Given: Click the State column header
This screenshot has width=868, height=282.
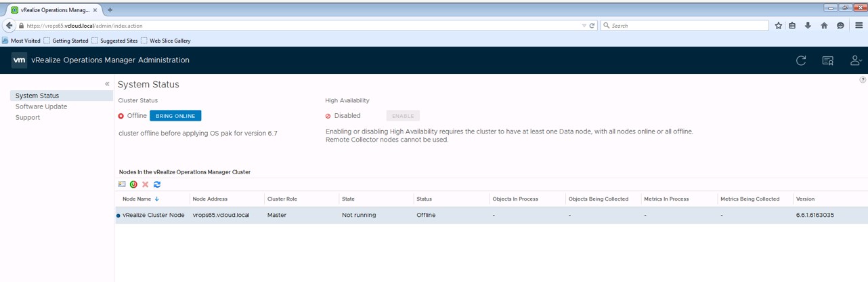Looking at the screenshot, I should [348, 199].
